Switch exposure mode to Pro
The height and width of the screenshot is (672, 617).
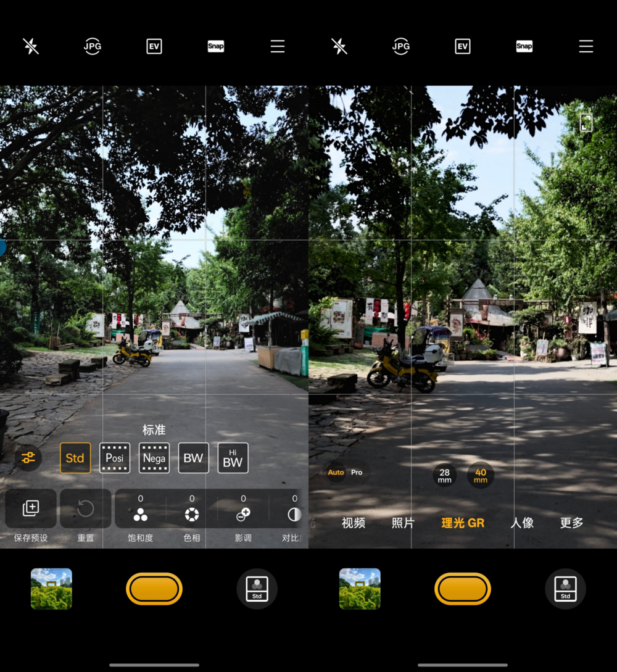click(x=357, y=473)
